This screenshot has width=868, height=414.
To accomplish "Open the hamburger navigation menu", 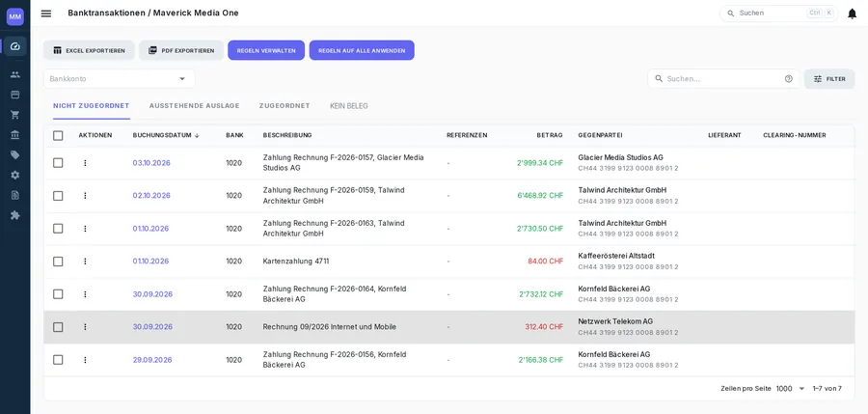I will pyautogui.click(x=46, y=14).
